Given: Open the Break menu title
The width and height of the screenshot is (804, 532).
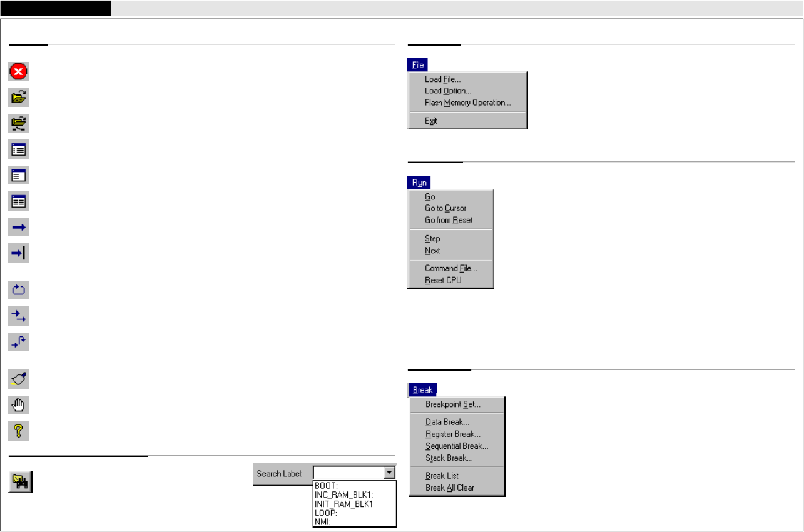Looking at the screenshot, I should 422,390.
